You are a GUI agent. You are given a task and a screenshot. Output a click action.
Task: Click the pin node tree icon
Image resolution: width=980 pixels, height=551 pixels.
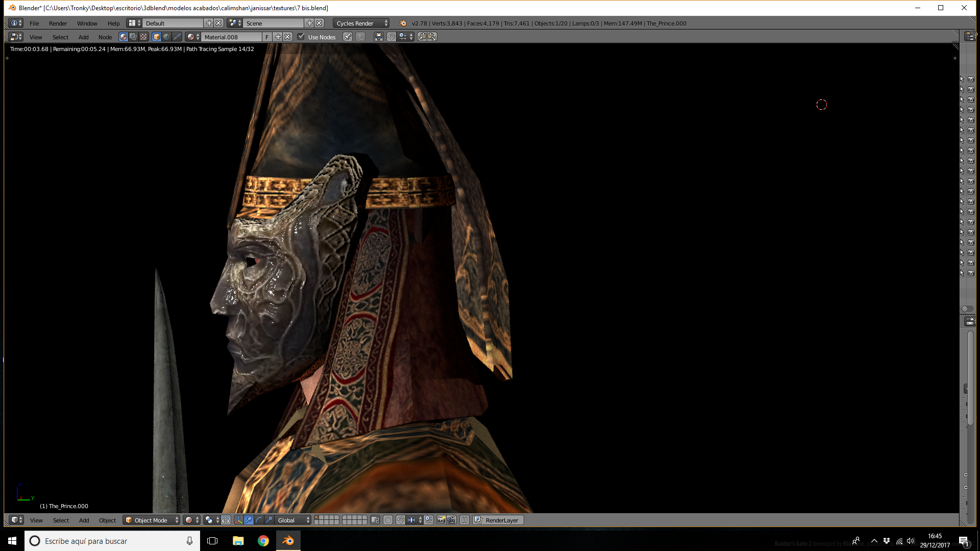(x=347, y=37)
